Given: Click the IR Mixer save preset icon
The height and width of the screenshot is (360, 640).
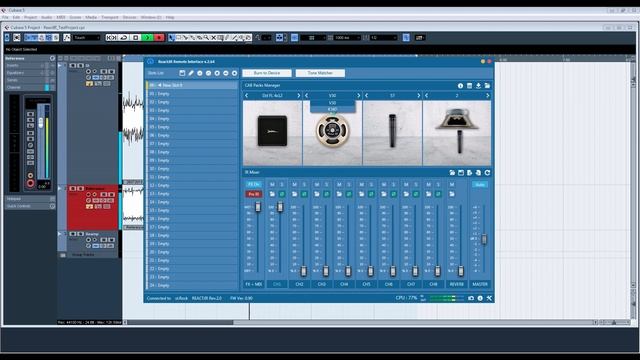Looking at the screenshot, I should (x=461, y=173).
